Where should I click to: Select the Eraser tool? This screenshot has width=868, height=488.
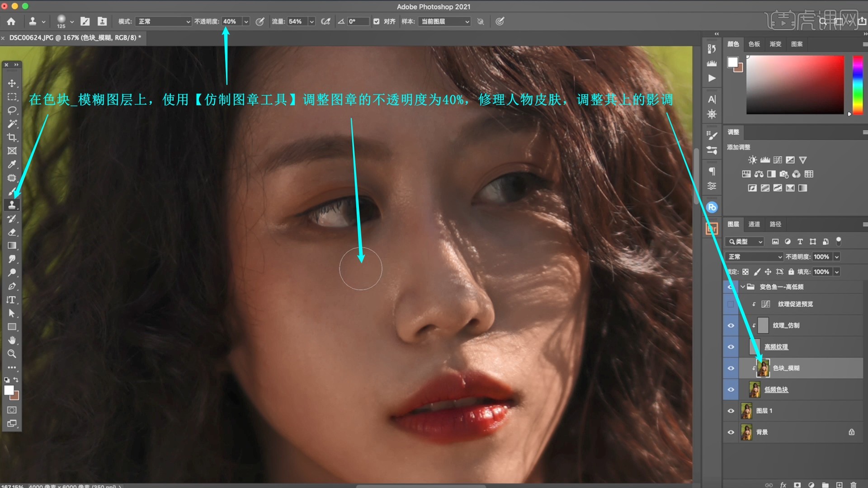[12, 232]
